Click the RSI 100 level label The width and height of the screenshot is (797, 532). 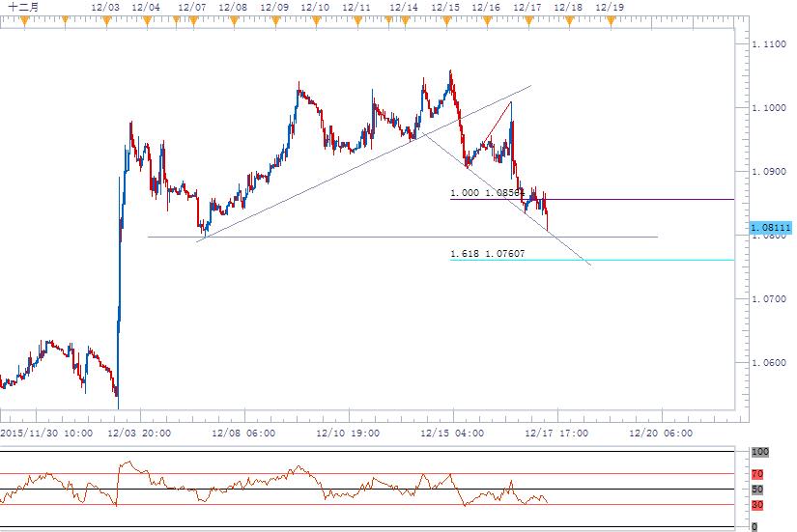tap(760, 452)
